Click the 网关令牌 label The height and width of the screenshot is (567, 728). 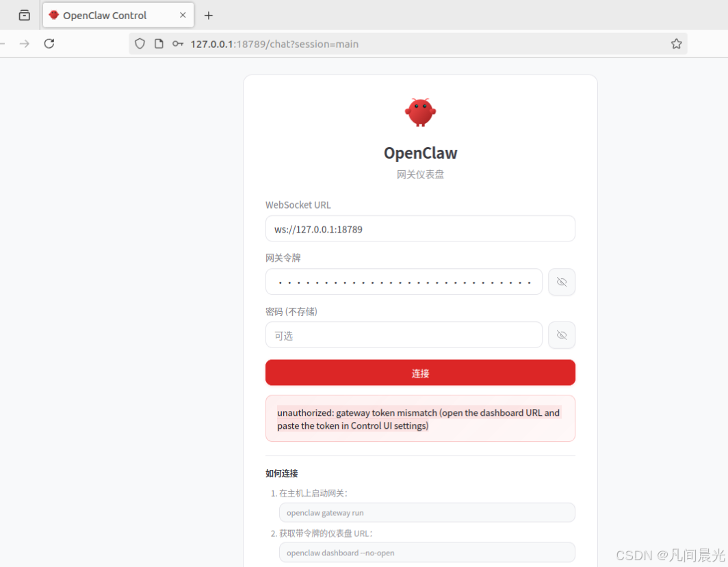coord(283,258)
